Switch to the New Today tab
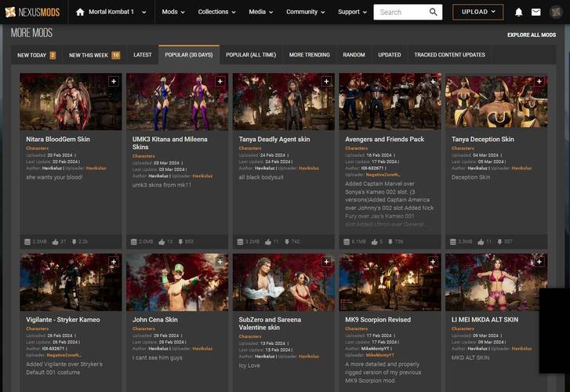 [36, 56]
